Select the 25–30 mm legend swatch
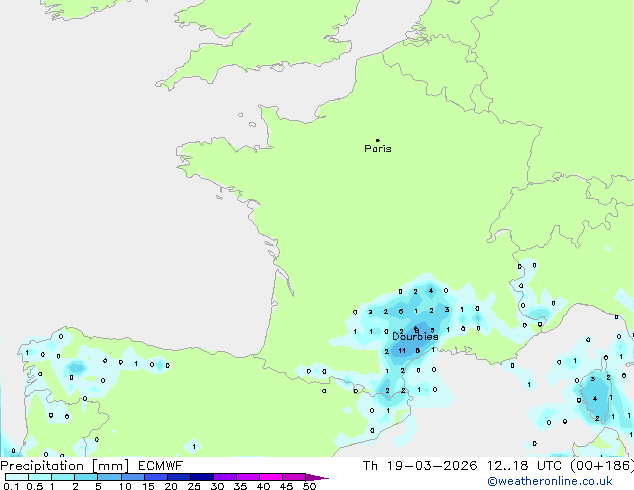The height and width of the screenshot is (490, 634). coord(201,477)
